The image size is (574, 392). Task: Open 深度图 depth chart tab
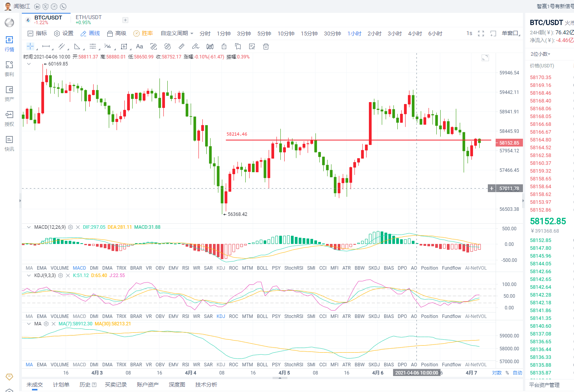coord(177,385)
